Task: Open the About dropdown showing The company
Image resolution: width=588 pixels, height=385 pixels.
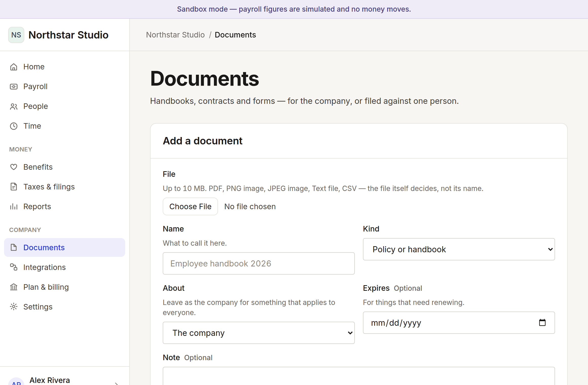Action: click(259, 333)
